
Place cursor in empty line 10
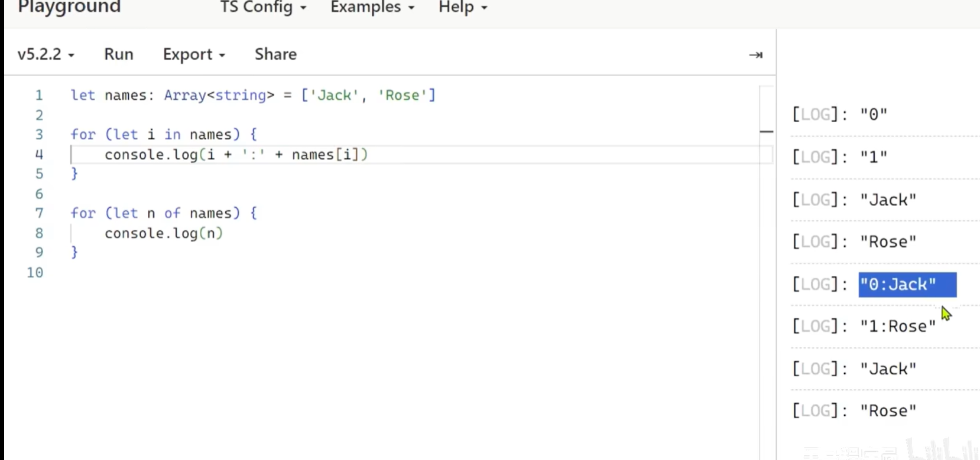236,273
